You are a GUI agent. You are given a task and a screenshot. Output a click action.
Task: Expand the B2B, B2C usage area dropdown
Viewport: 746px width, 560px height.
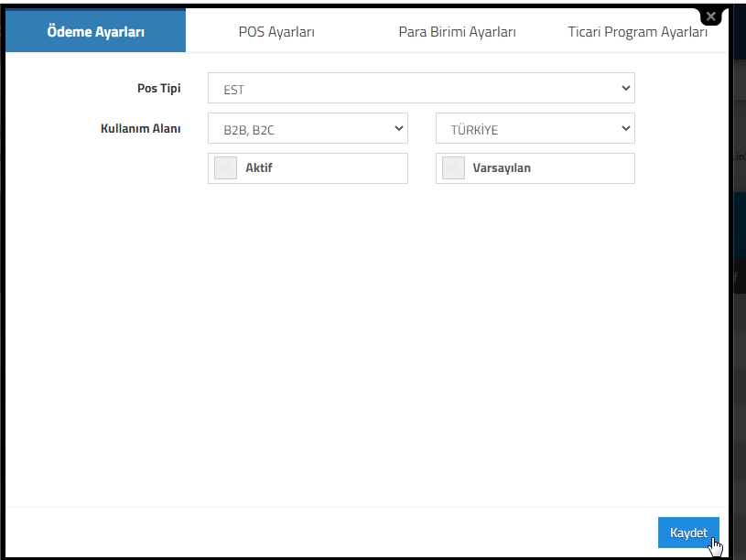(308, 128)
